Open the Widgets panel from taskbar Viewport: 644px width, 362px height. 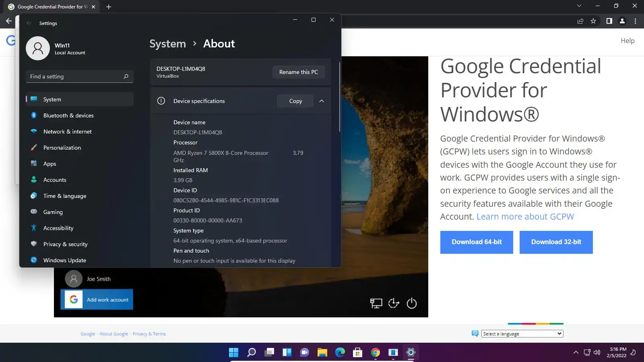[287, 353]
